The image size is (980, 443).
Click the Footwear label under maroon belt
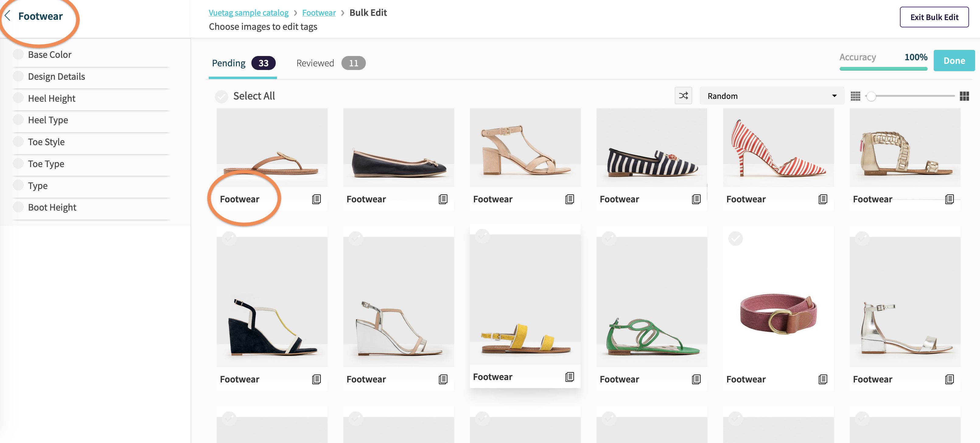pyautogui.click(x=746, y=379)
